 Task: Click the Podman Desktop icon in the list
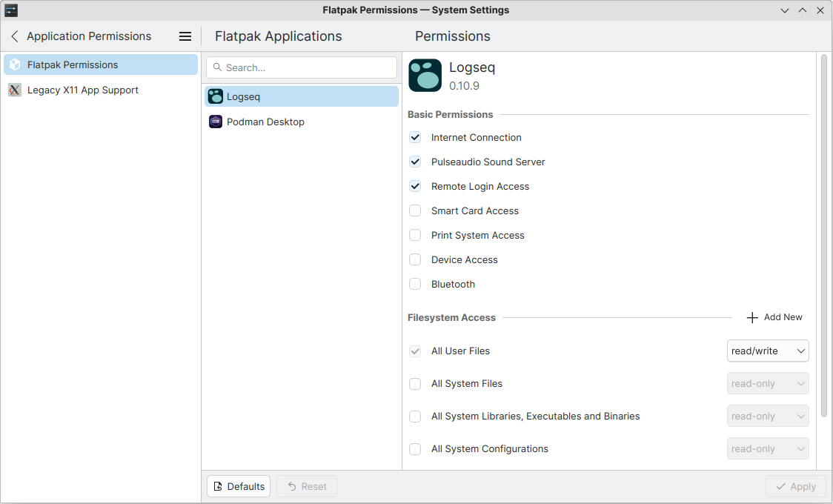coord(216,122)
